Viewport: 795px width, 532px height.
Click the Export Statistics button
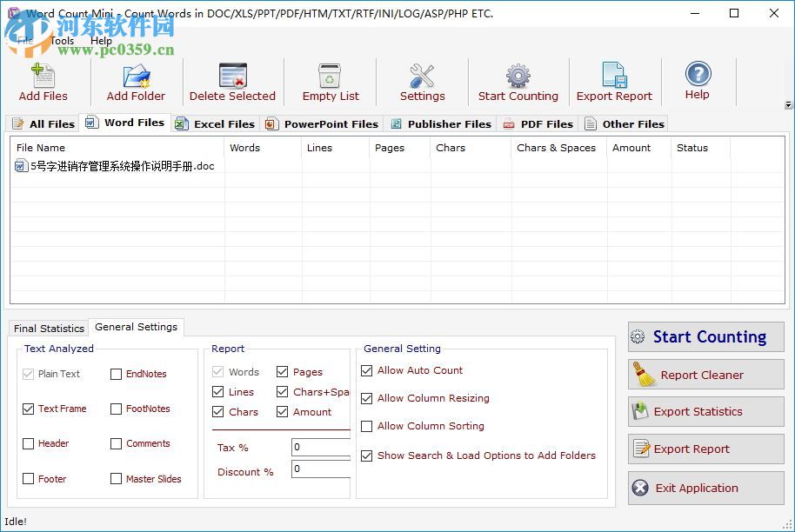click(706, 411)
